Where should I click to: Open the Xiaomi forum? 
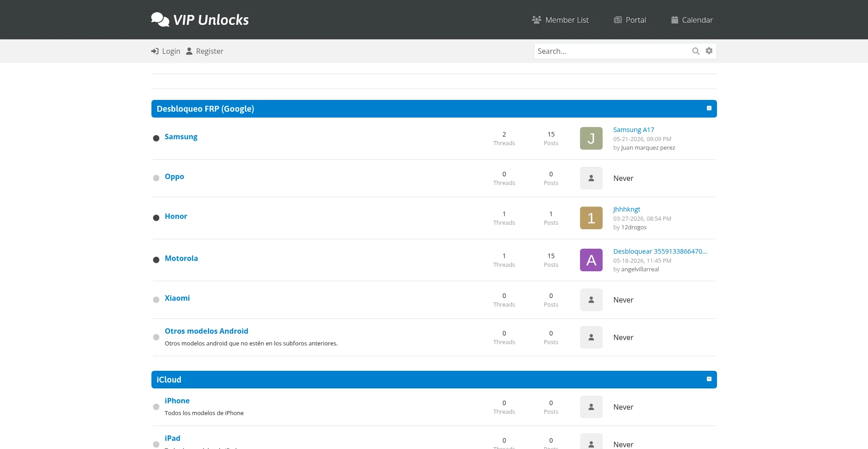tap(177, 298)
